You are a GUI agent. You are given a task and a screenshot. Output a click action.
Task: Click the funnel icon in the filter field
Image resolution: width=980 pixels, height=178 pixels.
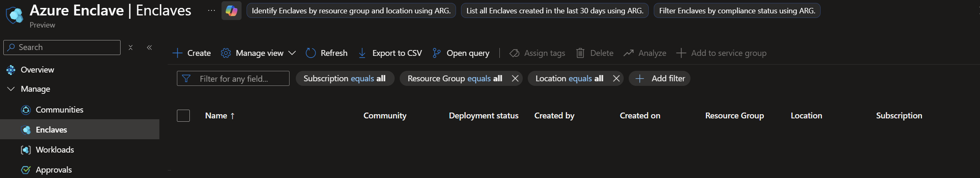186,78
